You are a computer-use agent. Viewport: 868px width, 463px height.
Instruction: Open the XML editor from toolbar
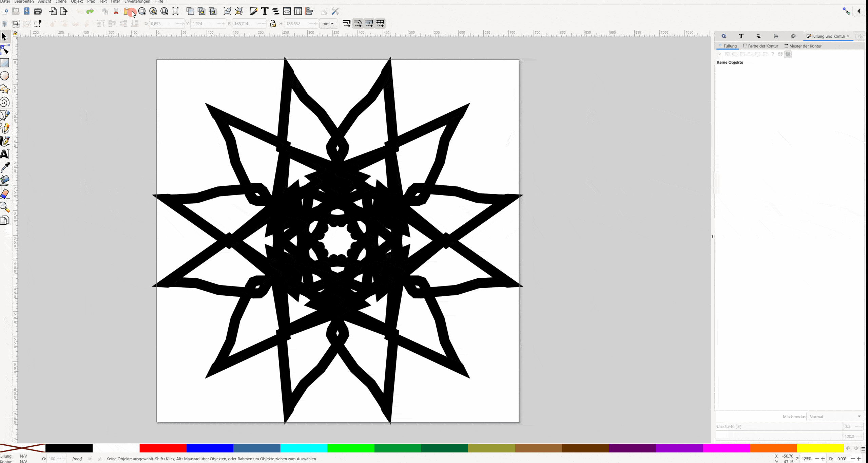287,11
